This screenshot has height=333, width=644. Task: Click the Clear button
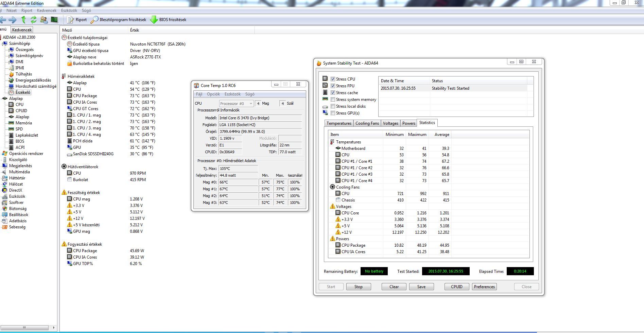click(x=394, y=287)
